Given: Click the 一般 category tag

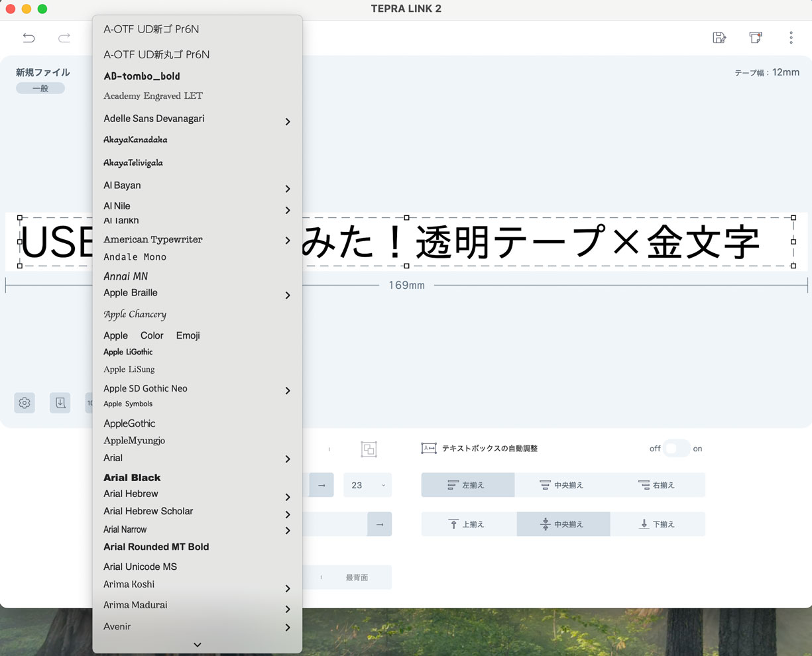Looking at the screenshot, I should (x=40, y=88).
